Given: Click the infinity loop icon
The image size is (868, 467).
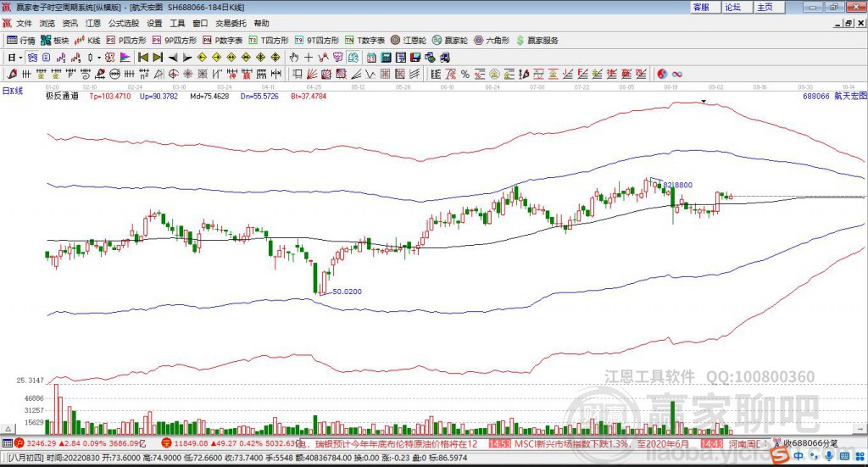Looking at the screenshot, I should click(x=677, y=74).
